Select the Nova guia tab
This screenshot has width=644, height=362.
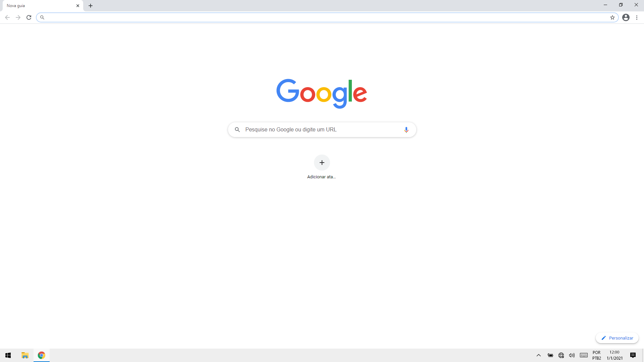pos(43,6)
